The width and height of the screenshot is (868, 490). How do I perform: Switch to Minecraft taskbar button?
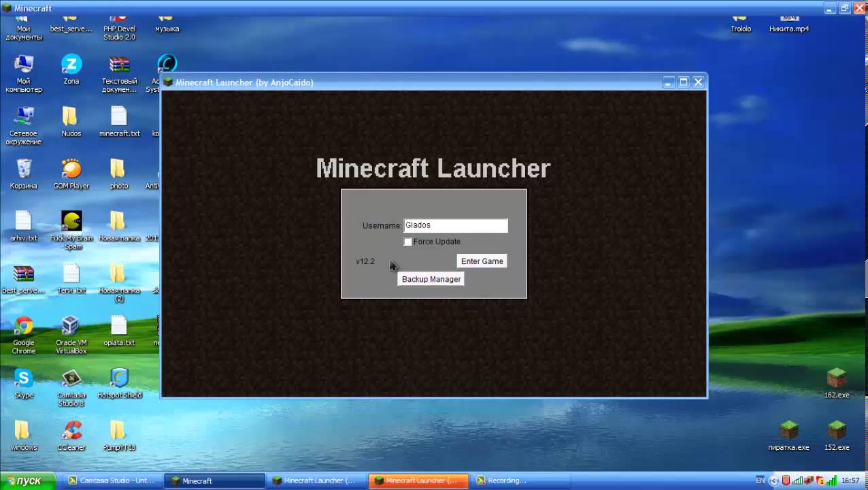click(215, 480)
